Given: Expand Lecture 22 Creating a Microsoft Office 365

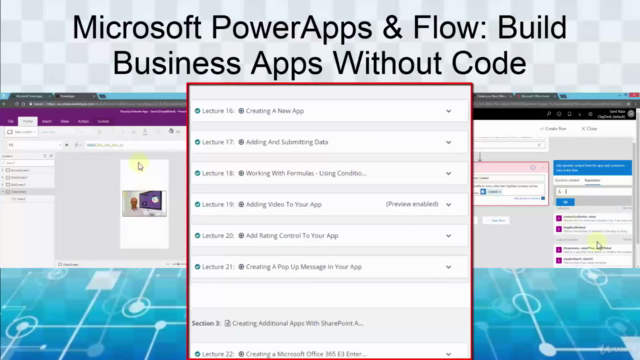Looking at the screenshot, I should click(449, 354).
